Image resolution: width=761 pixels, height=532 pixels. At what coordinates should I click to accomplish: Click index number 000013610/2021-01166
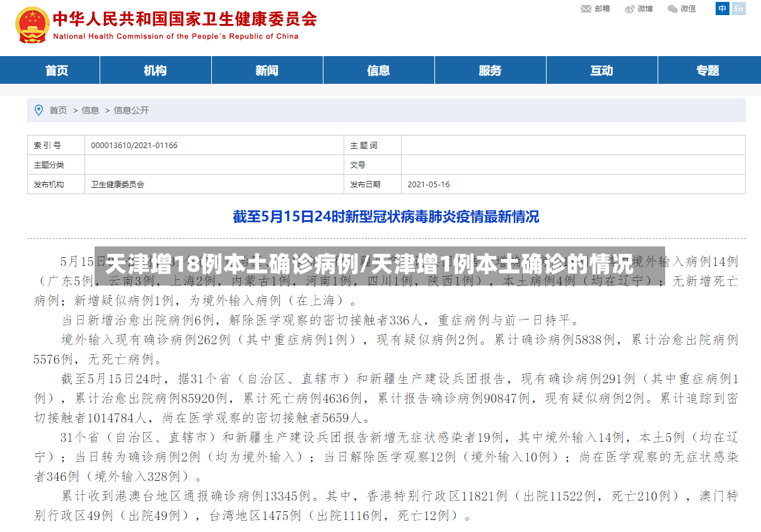134,146
